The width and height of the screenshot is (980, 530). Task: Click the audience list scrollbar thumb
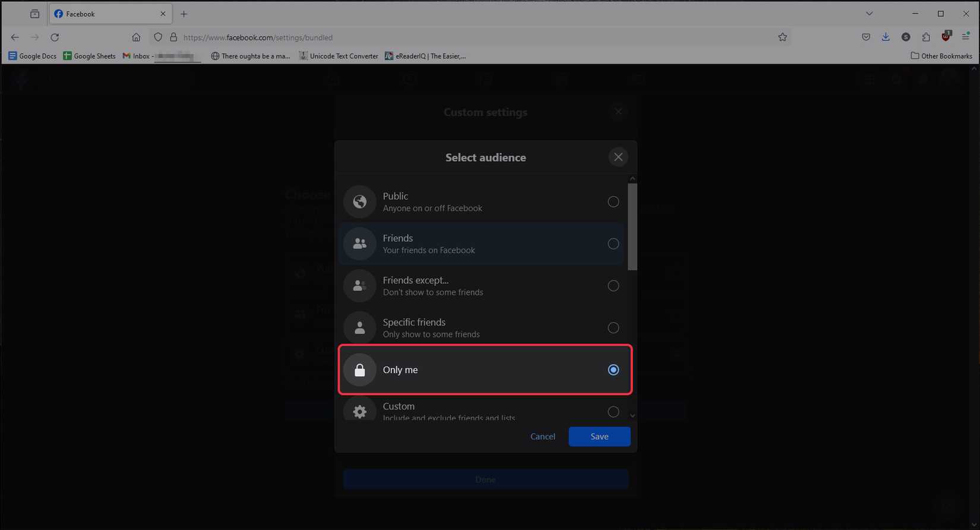tap(633, 227)
